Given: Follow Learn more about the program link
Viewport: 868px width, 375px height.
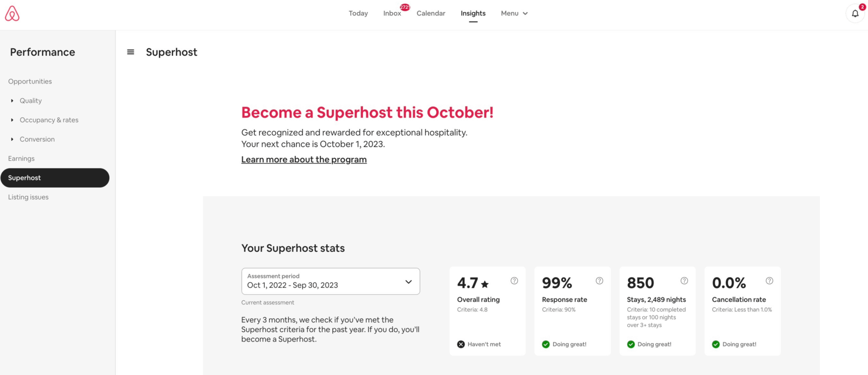Looking at the screenshot, I should (x=304, y=159).
